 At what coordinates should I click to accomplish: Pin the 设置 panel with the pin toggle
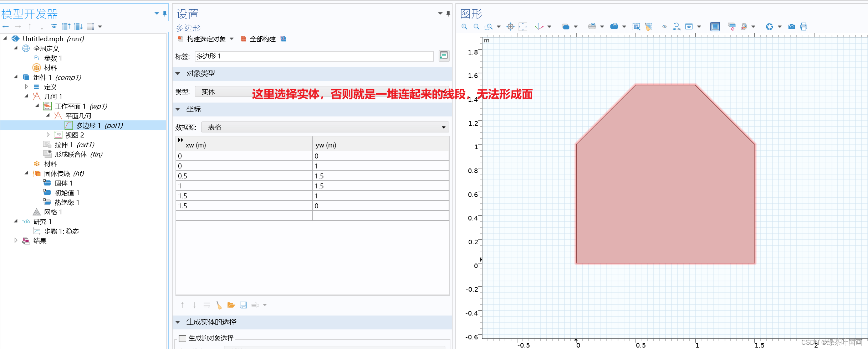click(x=449, y=13)
